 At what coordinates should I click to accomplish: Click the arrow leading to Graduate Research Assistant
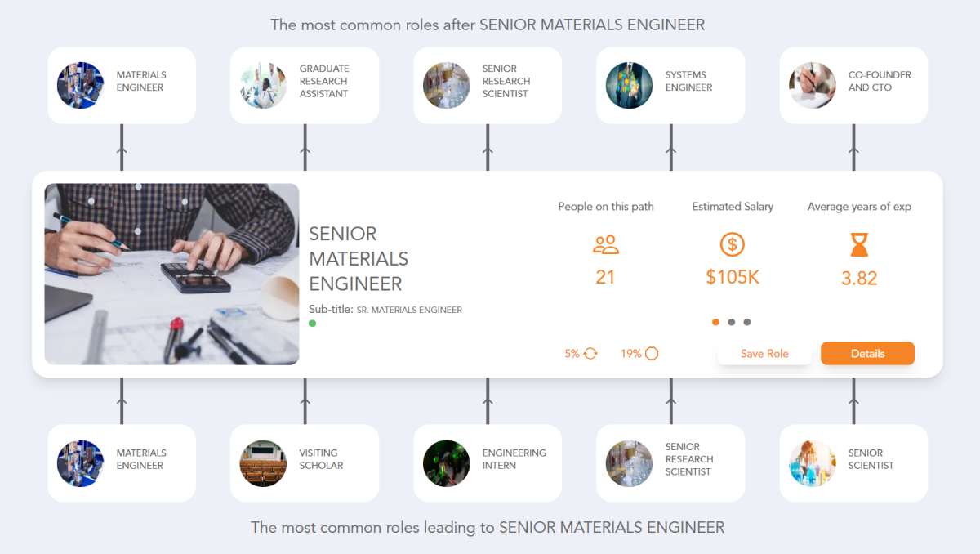point(305,147)
